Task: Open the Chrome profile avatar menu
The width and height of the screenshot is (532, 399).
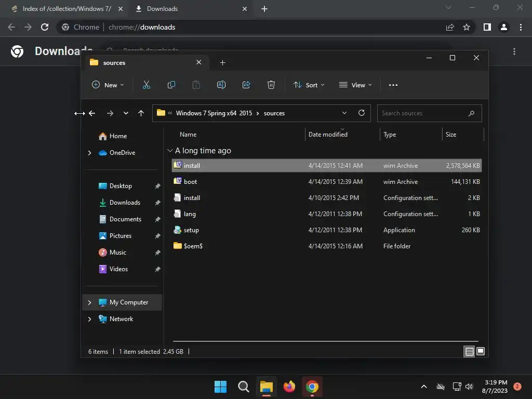Action: pos(504,27)
